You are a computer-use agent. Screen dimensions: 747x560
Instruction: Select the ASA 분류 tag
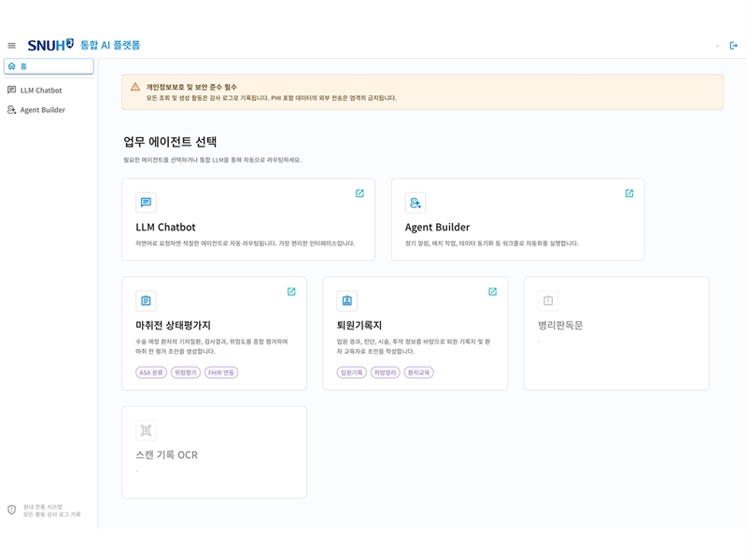tap(151, 372)
